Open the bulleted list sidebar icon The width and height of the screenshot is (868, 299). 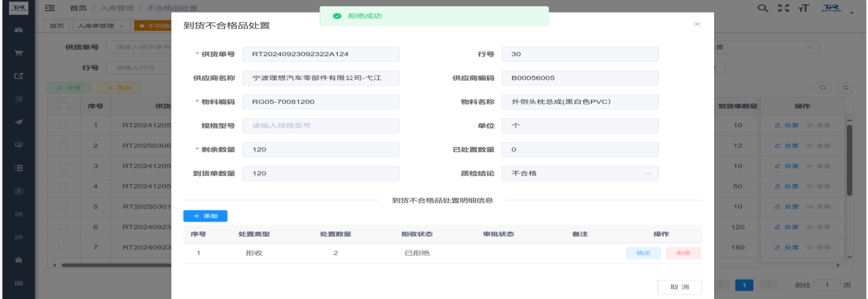pyautogui.click(x=18, y=167)
